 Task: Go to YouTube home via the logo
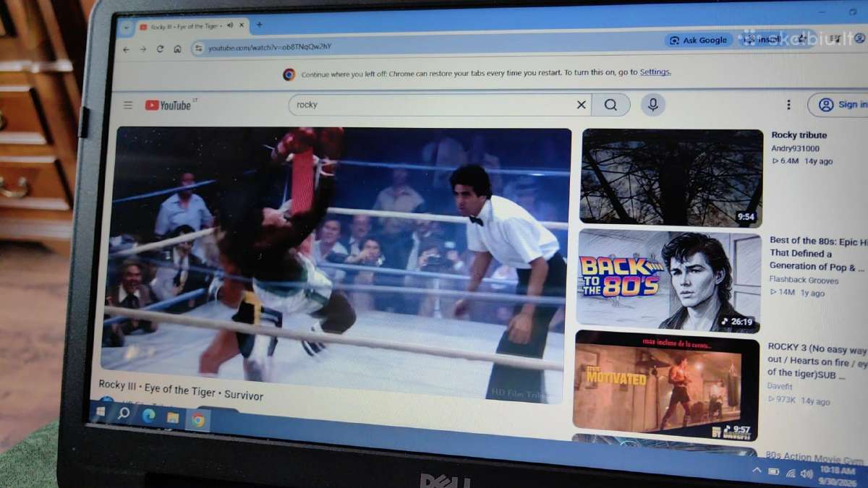[168, 106]
